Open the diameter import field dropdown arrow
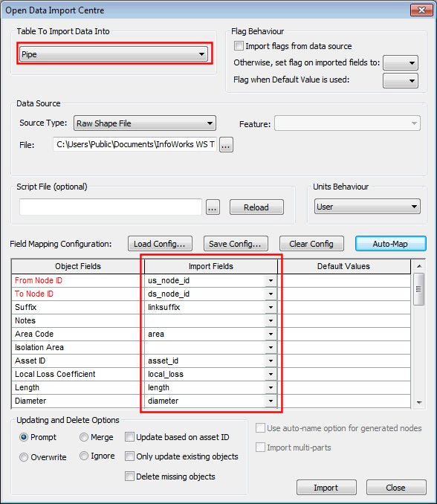The image size is (437, 504). (x=271, y=401)
